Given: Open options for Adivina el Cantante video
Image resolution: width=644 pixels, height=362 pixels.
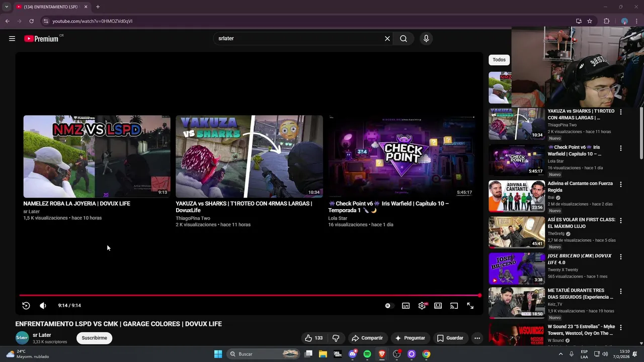Looking at the screenshot, I should tap(620, 185).
